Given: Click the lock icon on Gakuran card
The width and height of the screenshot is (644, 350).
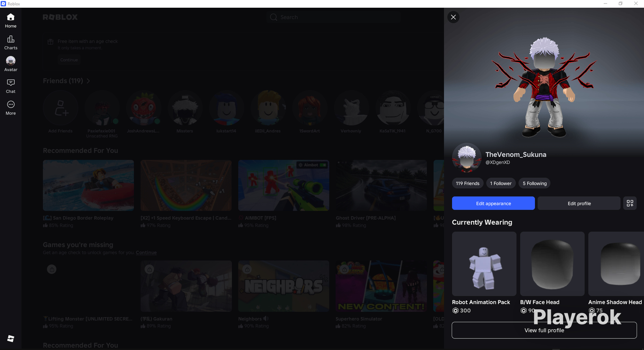Looking at the screenshot, I should pyautogui.click(x=150, y=269).
